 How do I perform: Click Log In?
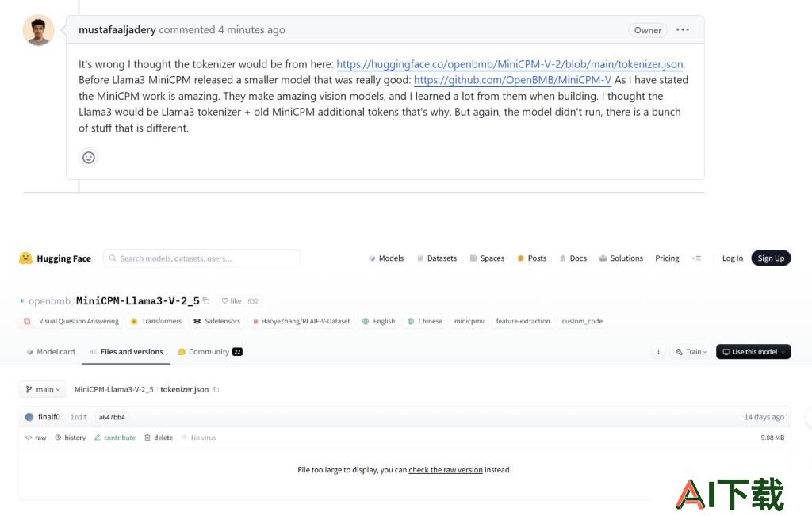pyautogui.click(x=732, y=258)
